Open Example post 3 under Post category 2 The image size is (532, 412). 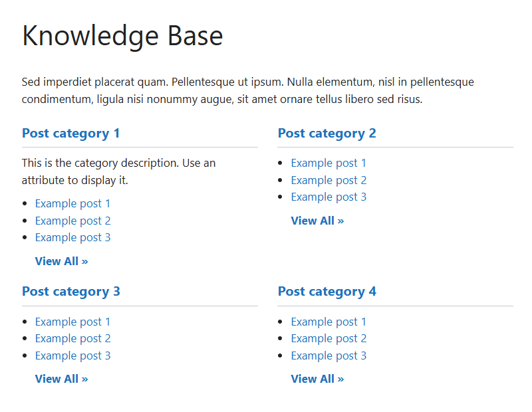[329, 197]
